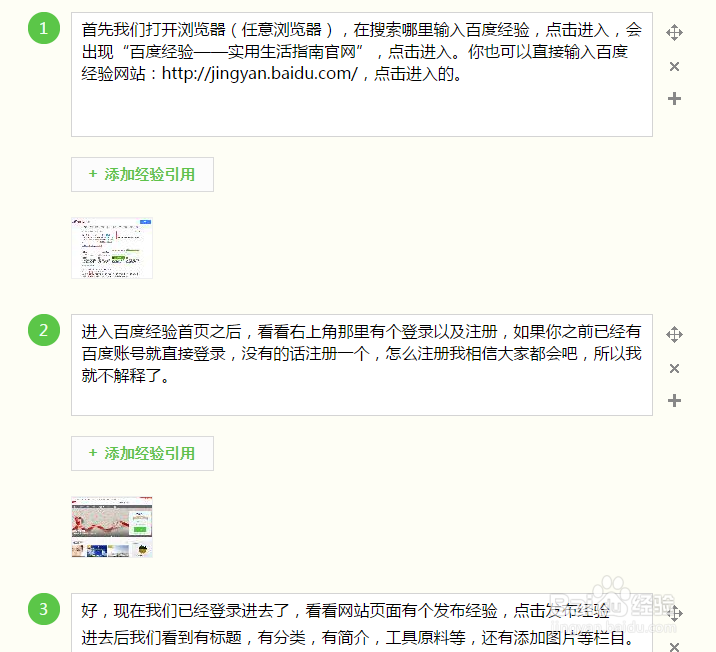
Task: Click into the step 1 text box
Action: point(362,74)
